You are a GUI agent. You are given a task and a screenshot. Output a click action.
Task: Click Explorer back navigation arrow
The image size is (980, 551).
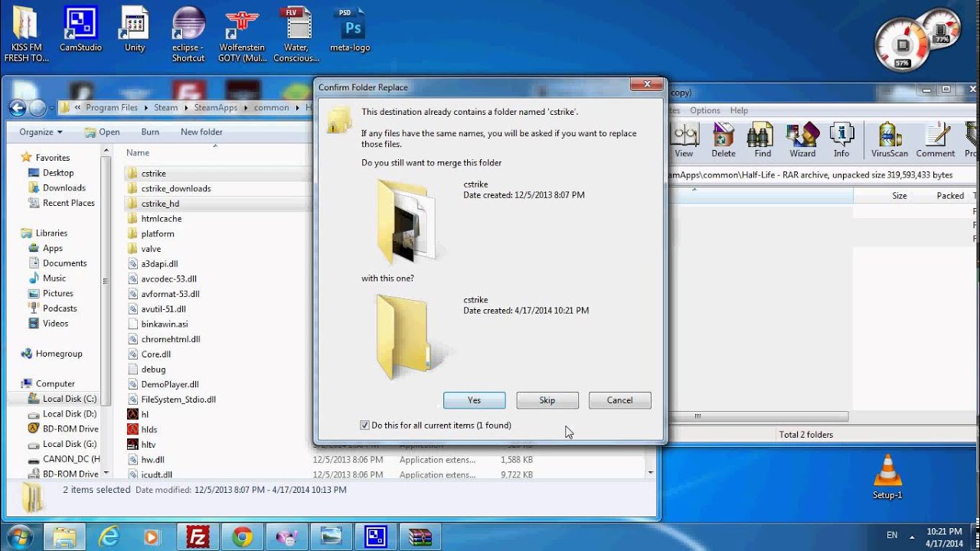click(17, 107)
